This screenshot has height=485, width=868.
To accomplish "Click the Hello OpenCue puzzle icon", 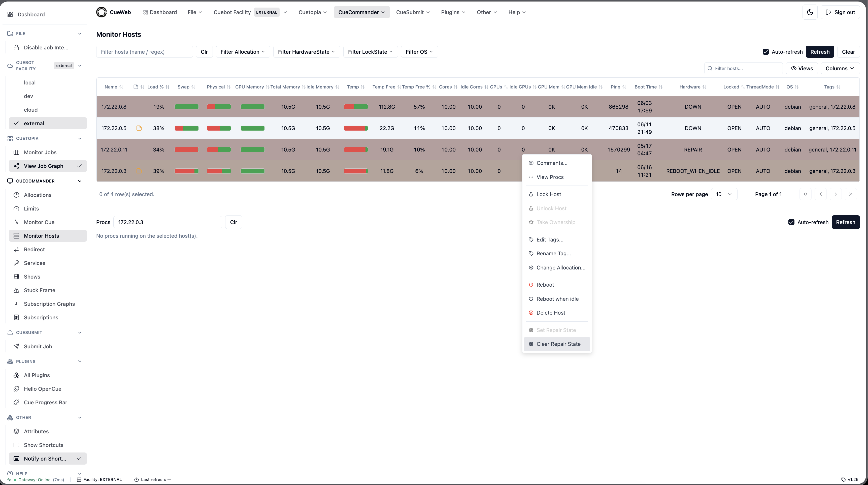I will pyautogui.click(x=16, y=389).
